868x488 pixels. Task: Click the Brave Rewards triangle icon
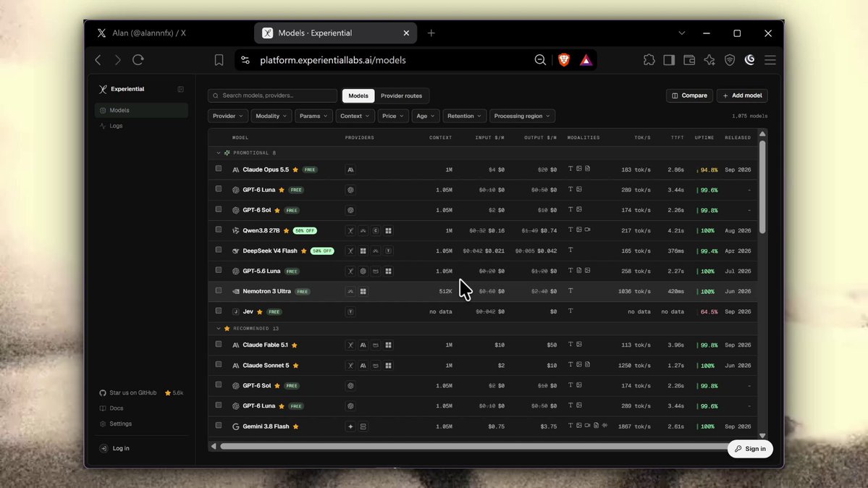(586, 60)
